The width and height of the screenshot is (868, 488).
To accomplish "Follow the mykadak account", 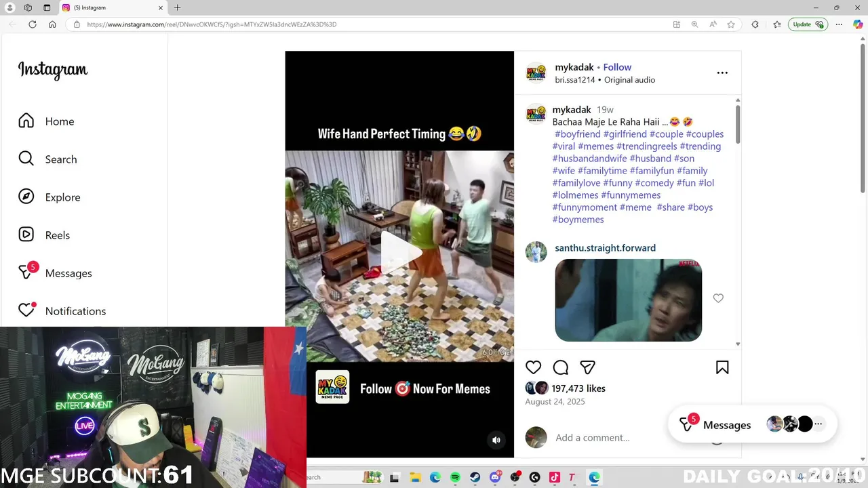I will [617, 67].
